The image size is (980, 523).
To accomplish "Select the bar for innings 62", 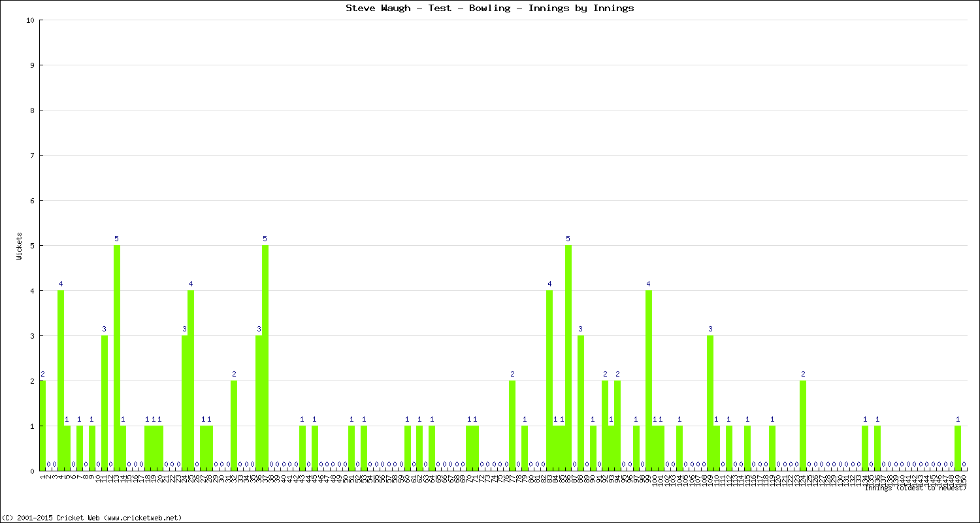I will pyautogui.click(x=420, y=448).
